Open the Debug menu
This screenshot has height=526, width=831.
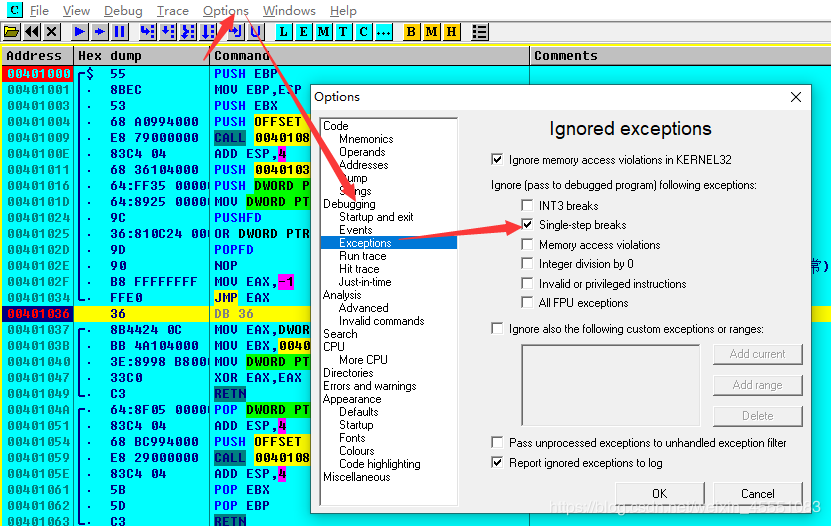[123, 11]
